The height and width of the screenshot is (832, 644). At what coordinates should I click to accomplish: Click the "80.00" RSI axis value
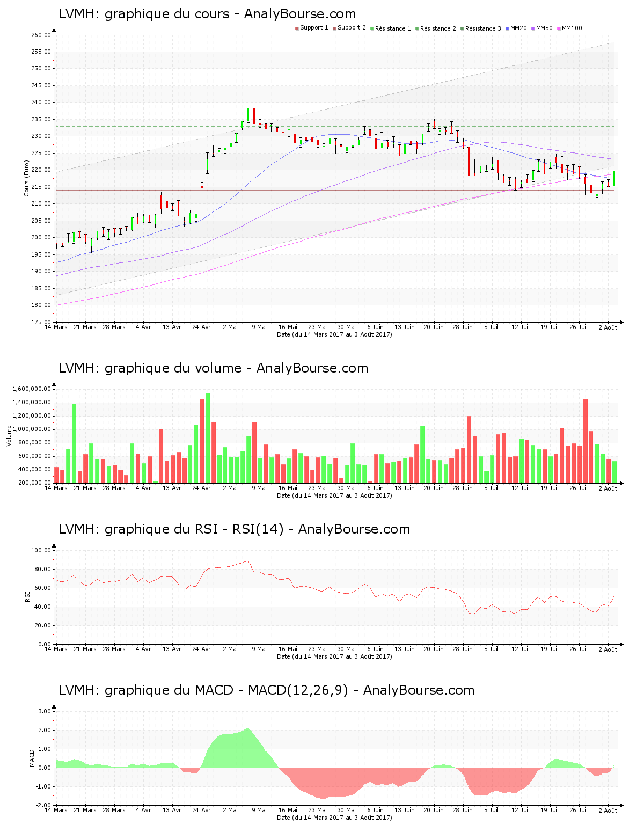click(x=43, y=569)
